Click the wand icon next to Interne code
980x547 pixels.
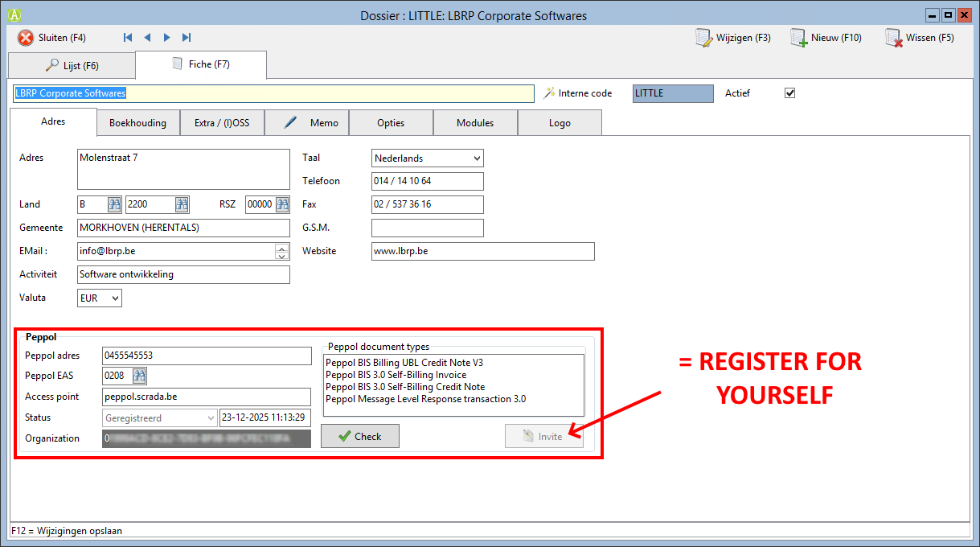pyautogui.click(x=550, y=93)
